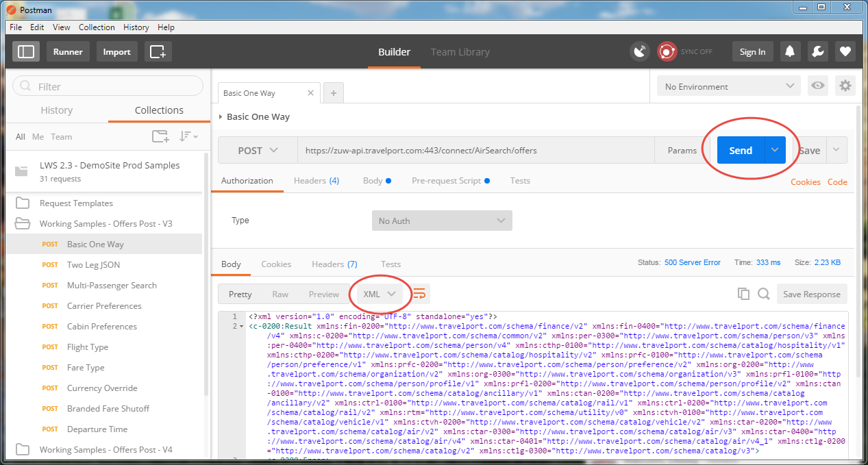
Task: Open the POST method dropdown
Action: coord(258,151)
